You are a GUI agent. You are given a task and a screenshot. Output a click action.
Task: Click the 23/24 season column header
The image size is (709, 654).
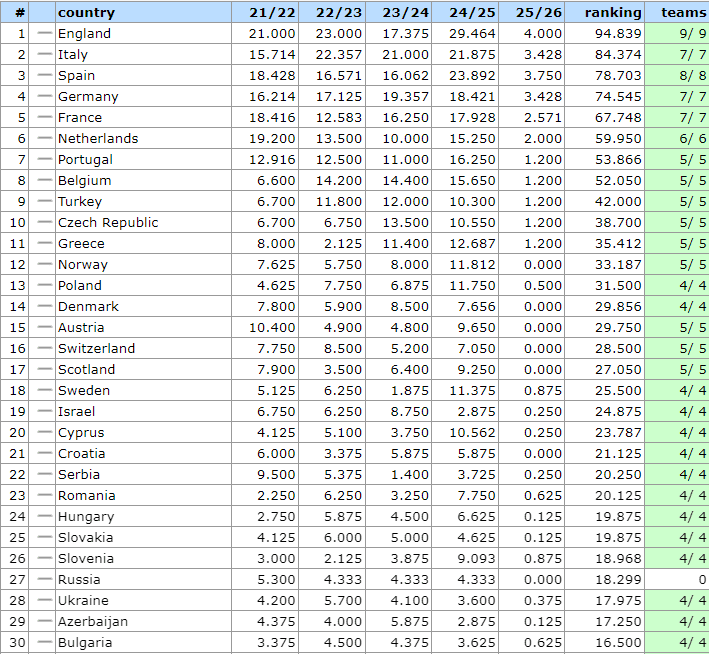click(406, 13)
